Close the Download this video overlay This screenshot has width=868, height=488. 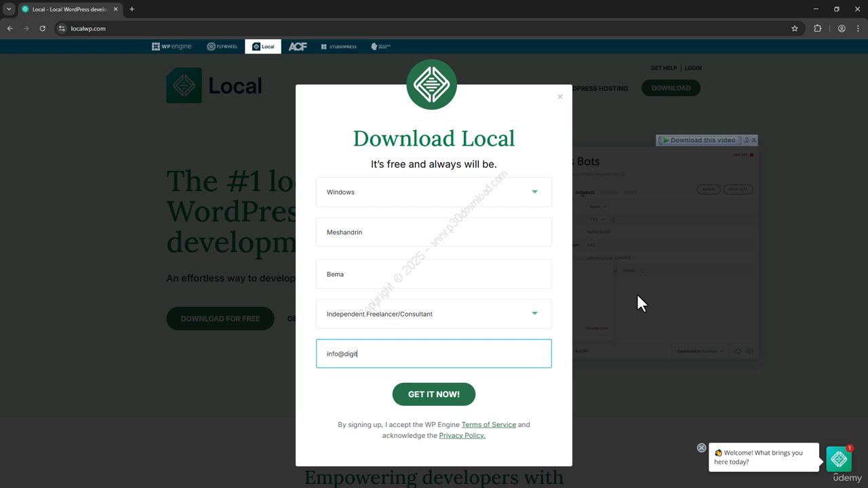point(753,140)
